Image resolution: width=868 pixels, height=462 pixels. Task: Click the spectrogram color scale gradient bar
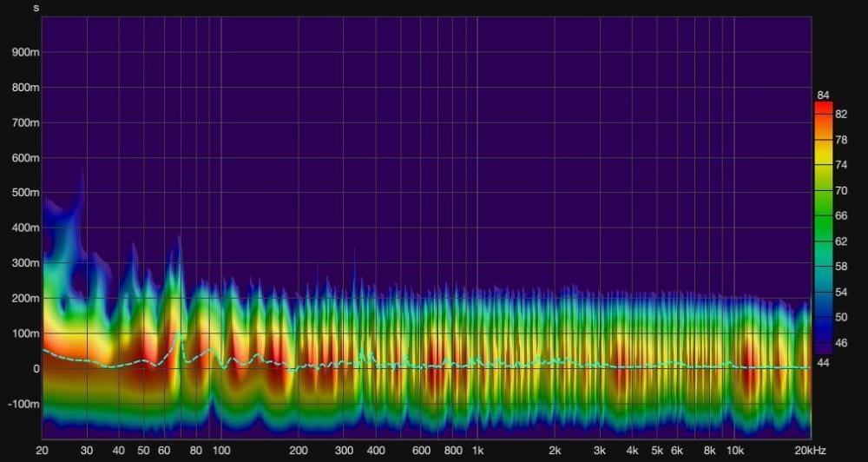tap(824, 228)
